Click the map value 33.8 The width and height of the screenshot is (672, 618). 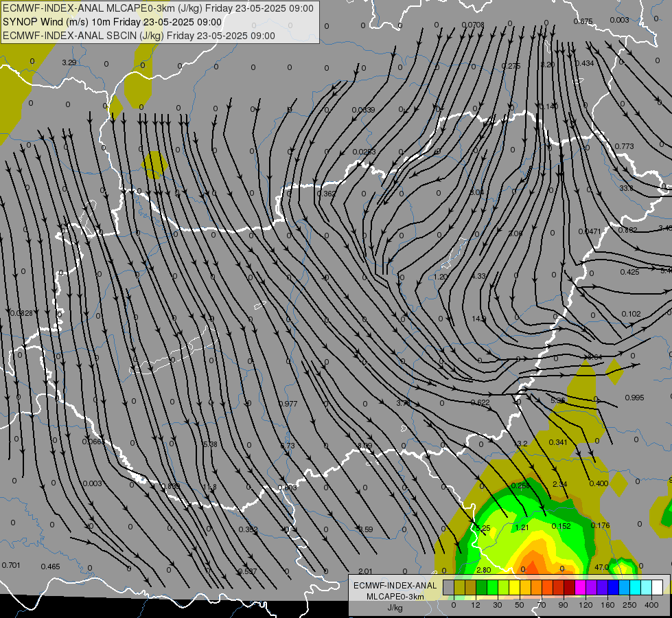point(626,188)
